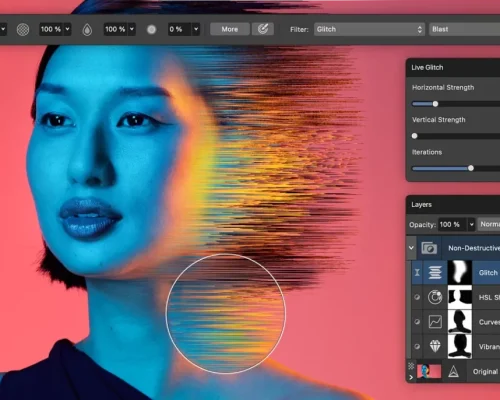Open the Normal blend mode selector
The image size is (500, 400).
[489, 224]
